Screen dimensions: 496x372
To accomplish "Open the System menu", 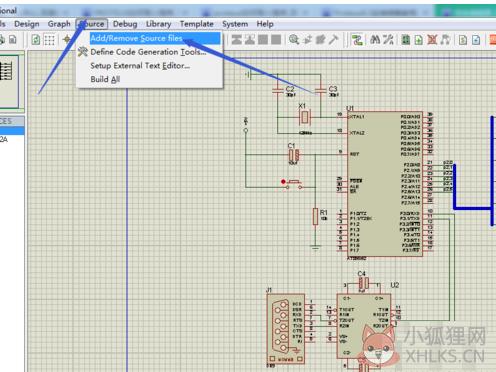I will coord(235,24).
